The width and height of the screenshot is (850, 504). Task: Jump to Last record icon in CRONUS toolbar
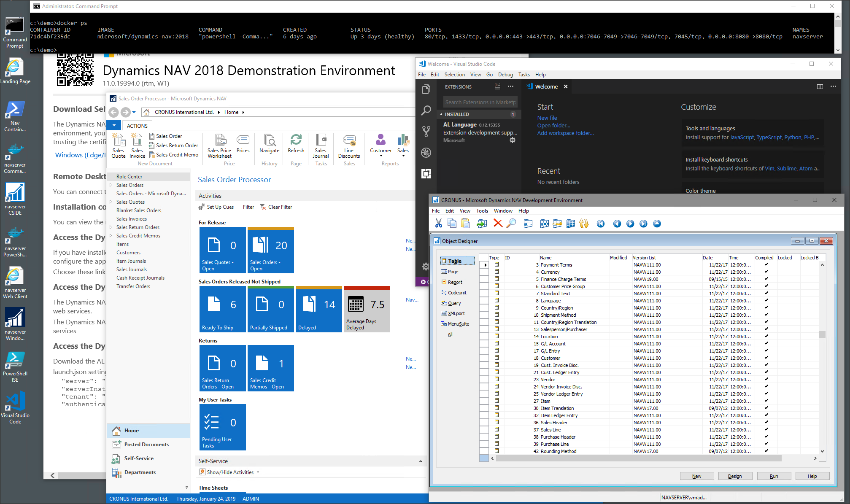pyautogui.click(x=643, y=224)
